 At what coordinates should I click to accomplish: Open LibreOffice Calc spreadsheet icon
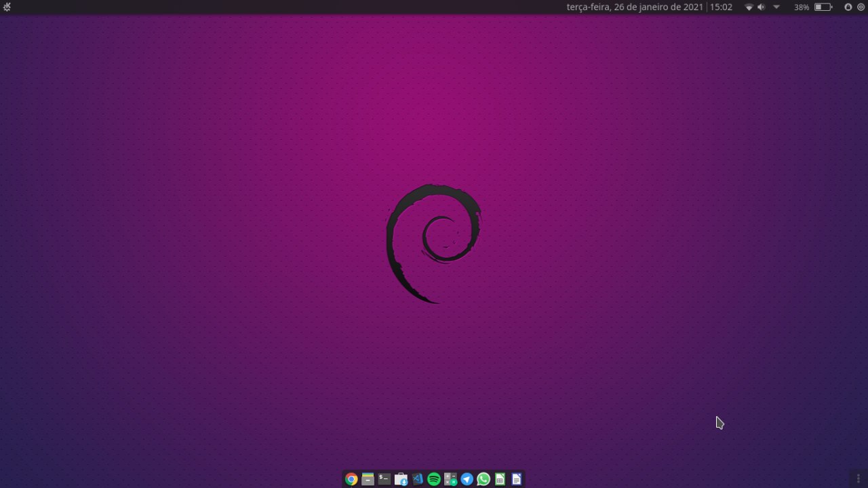(500, 479)
